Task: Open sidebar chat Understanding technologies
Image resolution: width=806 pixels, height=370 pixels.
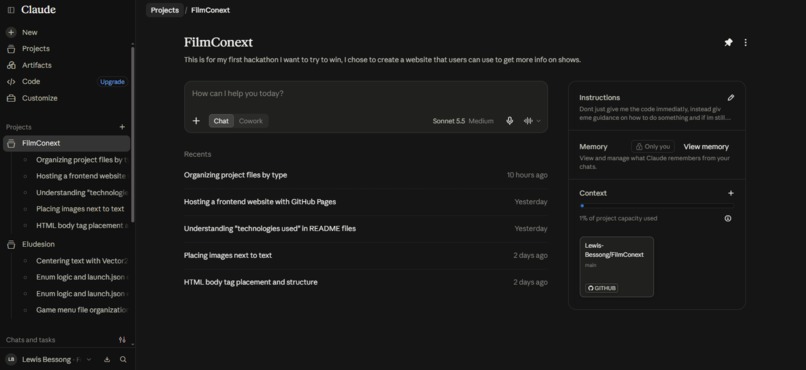Action: click(81, 193)
